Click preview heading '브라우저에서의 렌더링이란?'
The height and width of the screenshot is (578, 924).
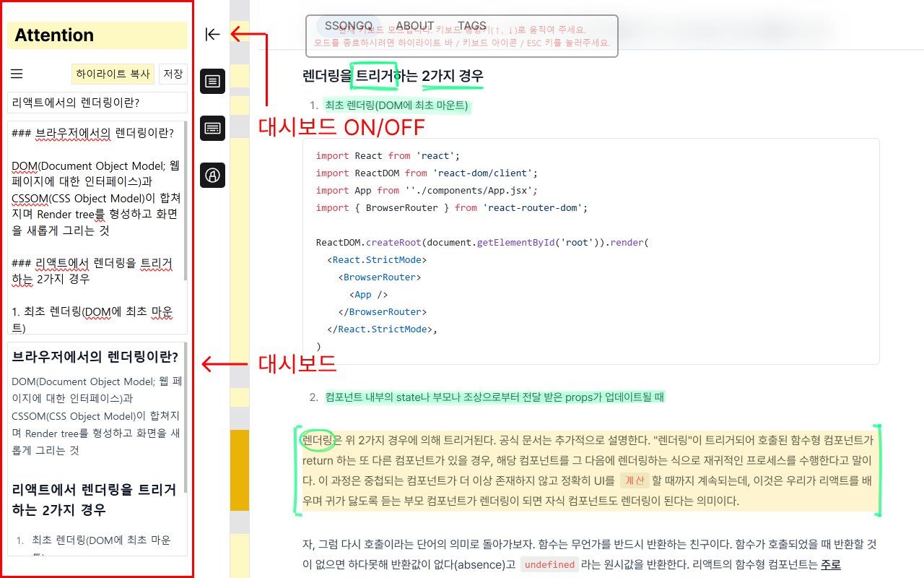coord(95,357)
